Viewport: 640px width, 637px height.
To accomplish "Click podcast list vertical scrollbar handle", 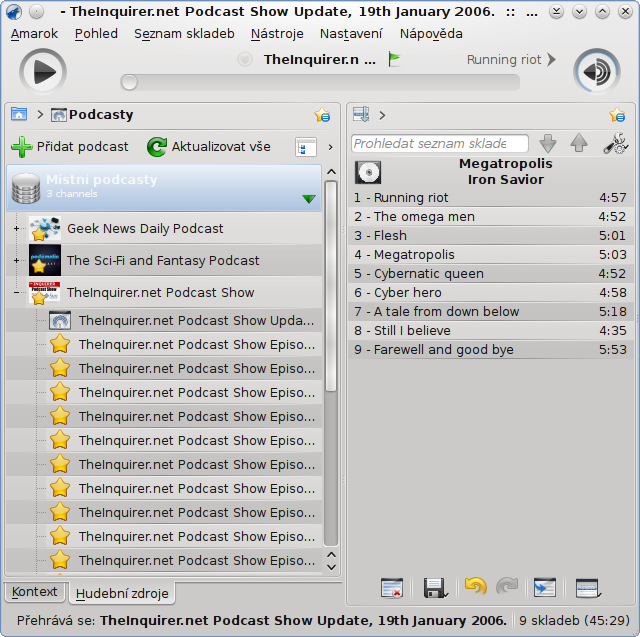I will (331, 286).
